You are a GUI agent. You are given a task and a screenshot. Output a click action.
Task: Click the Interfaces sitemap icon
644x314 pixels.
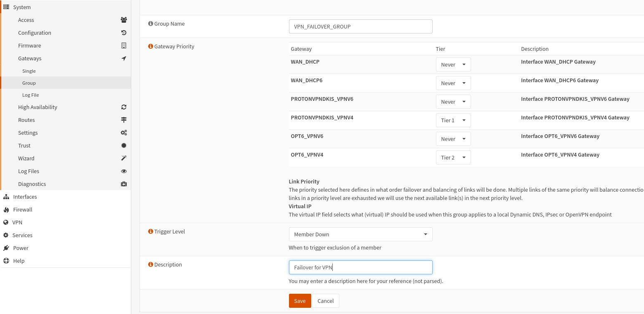(6, 197)
